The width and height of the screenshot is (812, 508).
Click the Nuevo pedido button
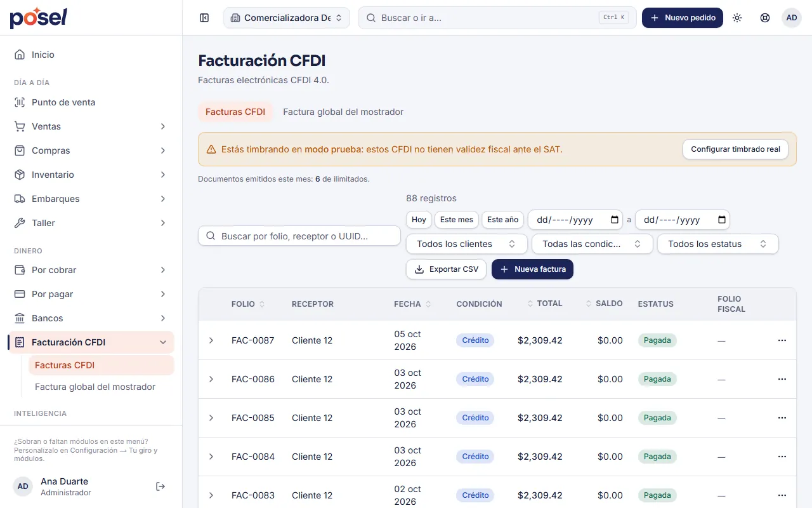[x=683, y=18]
